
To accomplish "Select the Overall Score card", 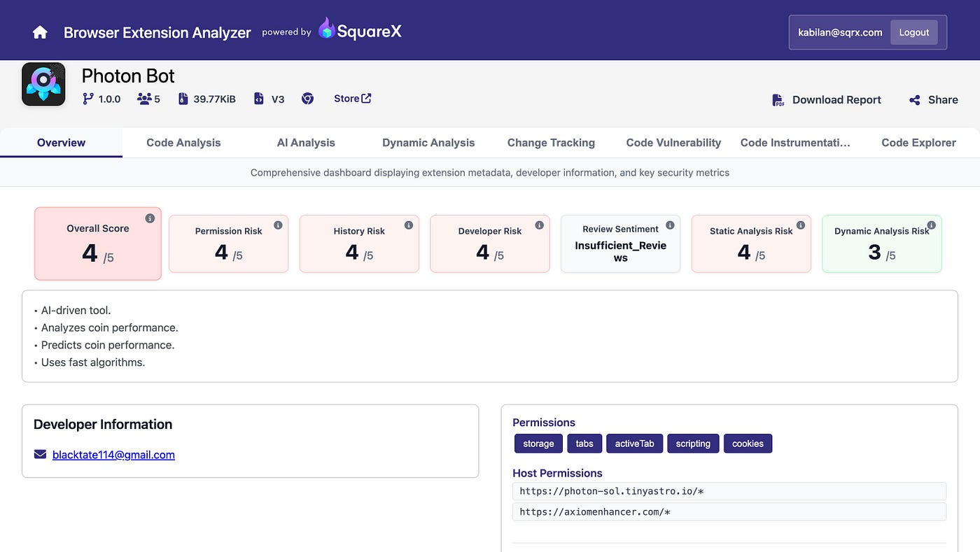I will click(98, 243).
